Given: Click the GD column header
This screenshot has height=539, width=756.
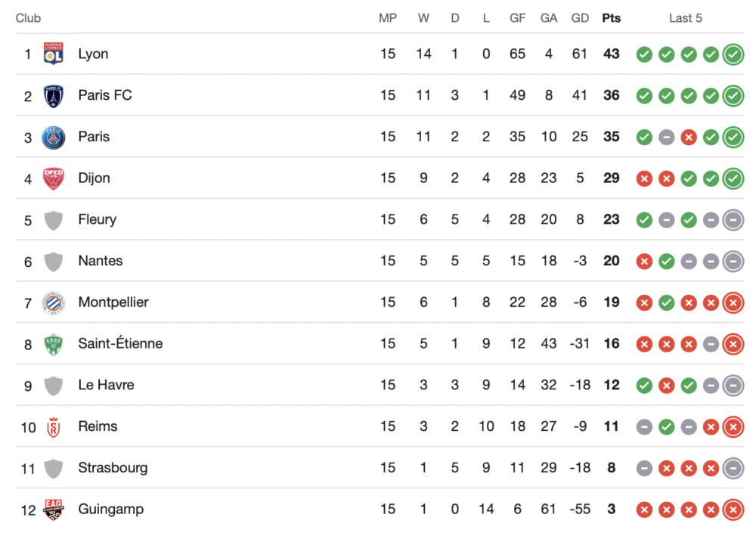Looking at the screenshot, I should (x=580, y=18).
